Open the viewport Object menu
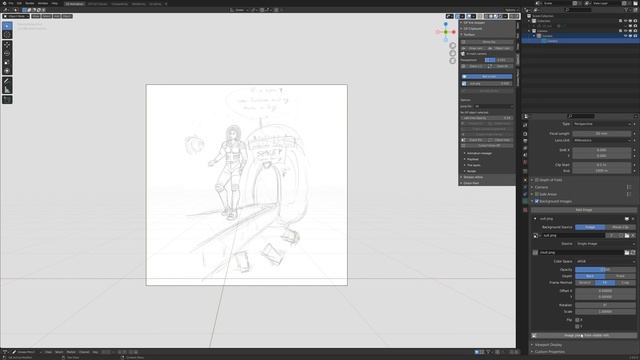This screenshot has height=360, width=640. coord(67,16)
